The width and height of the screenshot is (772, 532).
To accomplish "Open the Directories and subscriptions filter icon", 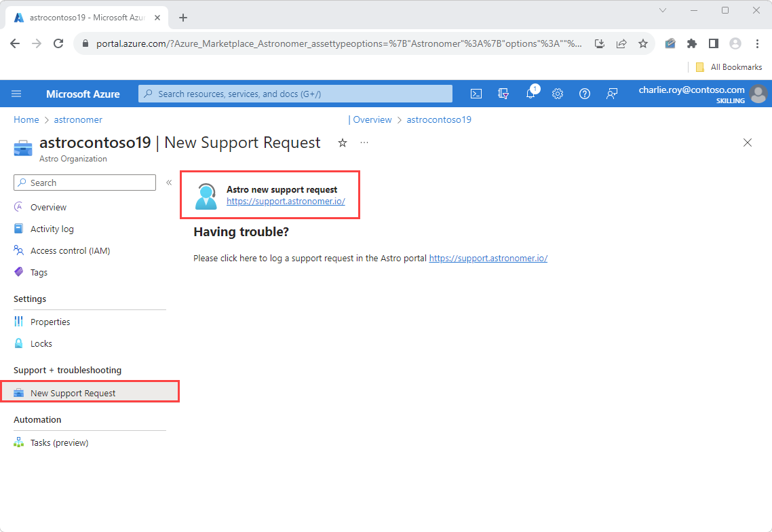I will pos(503,94).
